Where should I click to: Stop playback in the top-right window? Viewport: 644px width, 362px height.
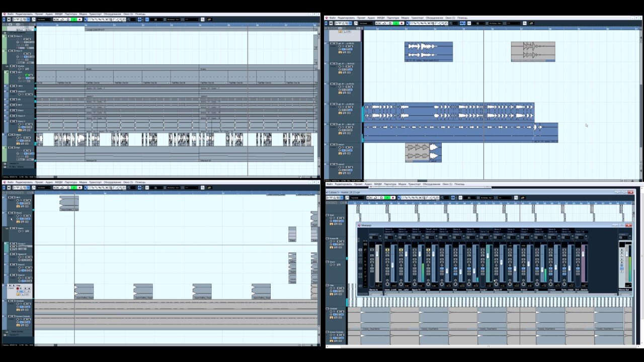[390, 23]
